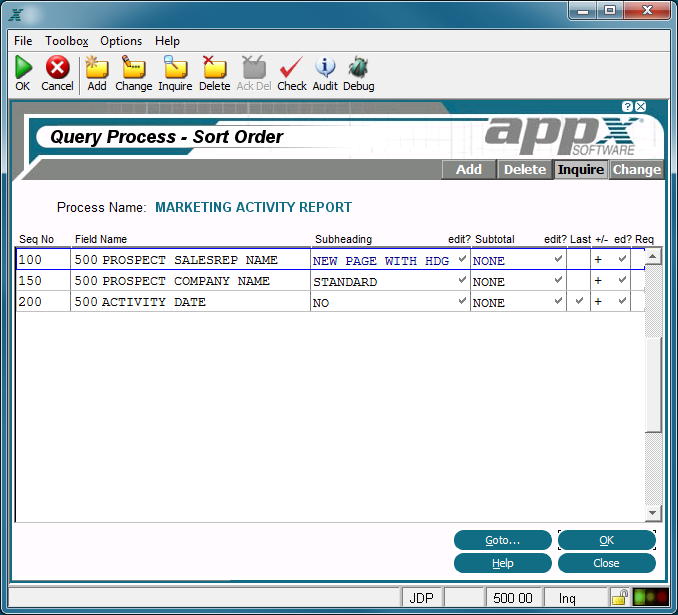Screen dimensions: 678x615
Task: Open the Toolbox menu
Action: coord(67,41)
